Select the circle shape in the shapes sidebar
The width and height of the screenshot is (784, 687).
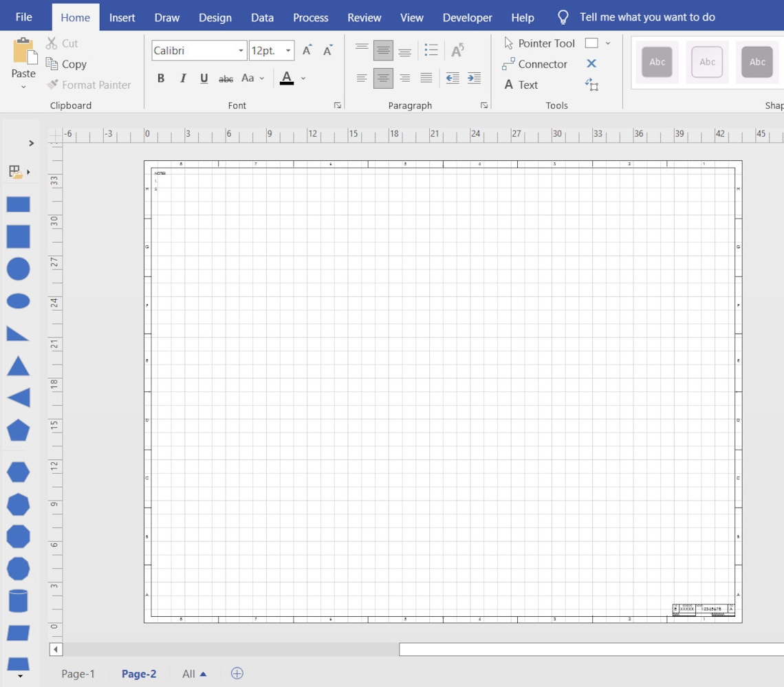[x=17, y=269]
